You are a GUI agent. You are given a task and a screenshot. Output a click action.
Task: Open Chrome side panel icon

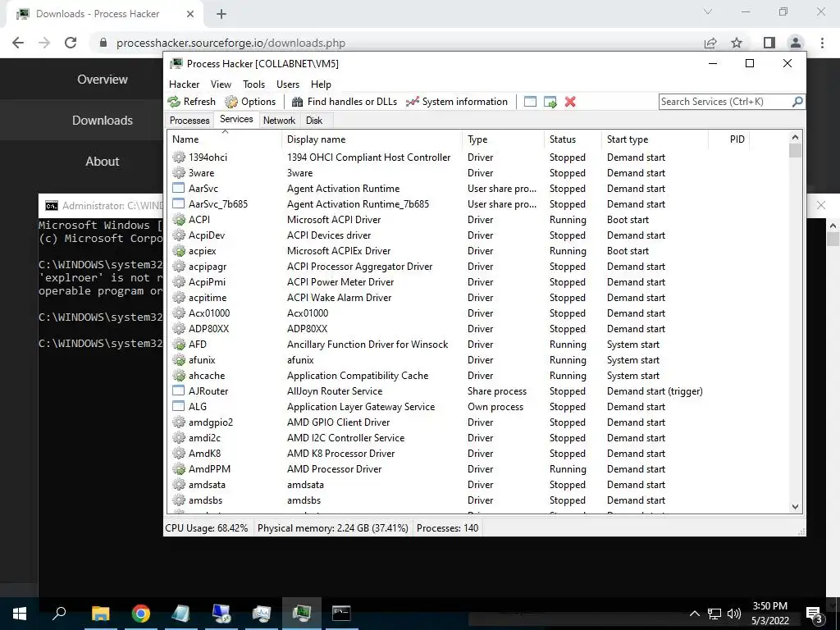[769, 43]
